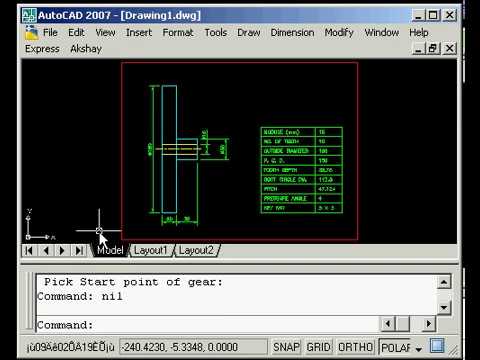Open the Tools menu
Screen dimensions: 480x360
pos(216,33)
